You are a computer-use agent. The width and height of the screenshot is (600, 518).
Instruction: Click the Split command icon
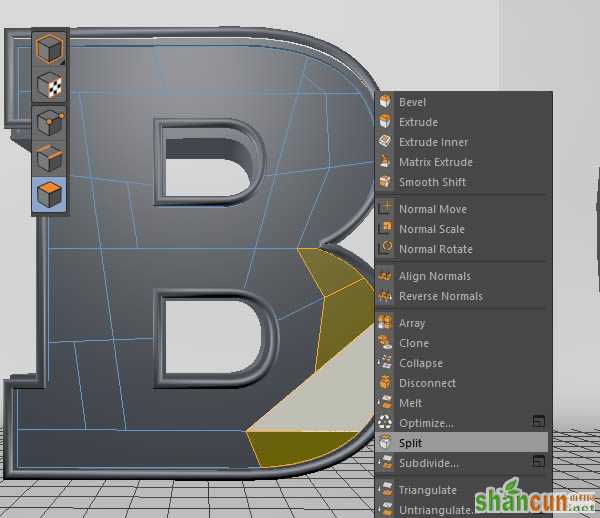point(385,442)
